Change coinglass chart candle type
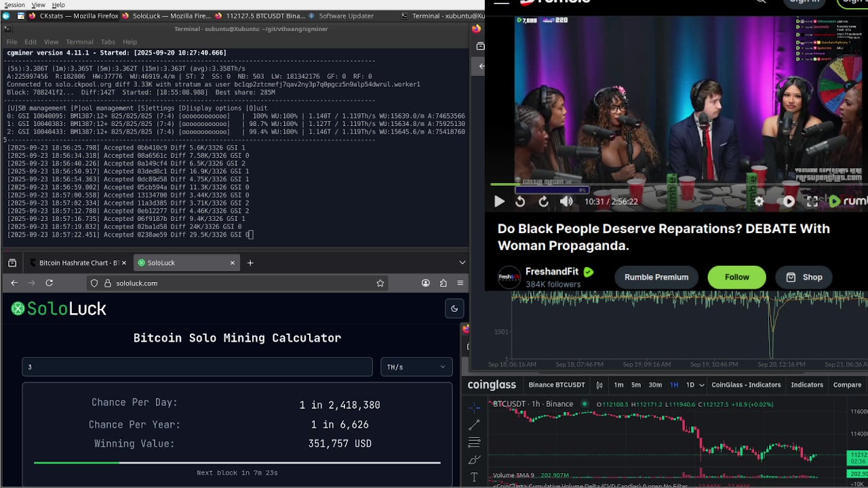The height and width of the screenshot is (488, 868). click(599, 385)
